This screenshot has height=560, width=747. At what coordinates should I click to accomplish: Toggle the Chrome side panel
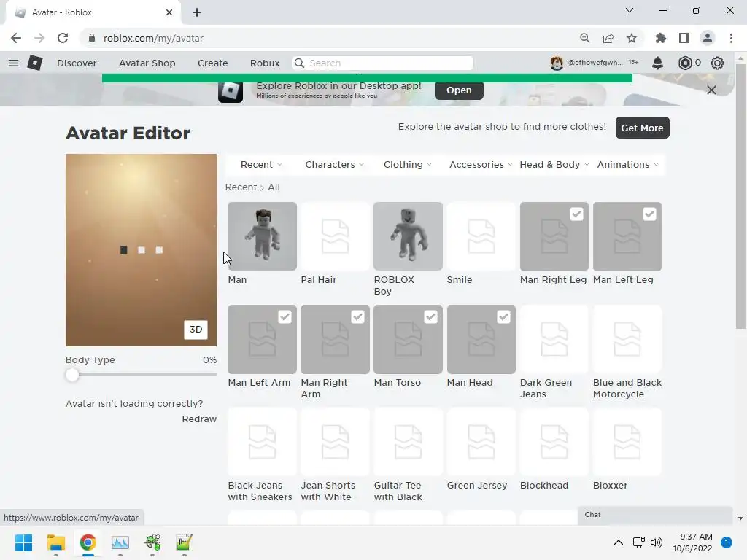click(x=684, y=38)
